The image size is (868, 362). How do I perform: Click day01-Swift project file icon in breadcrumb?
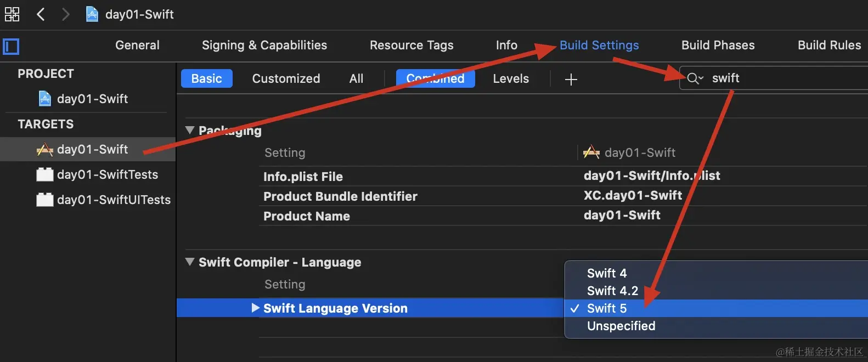[x=92, y=14]
